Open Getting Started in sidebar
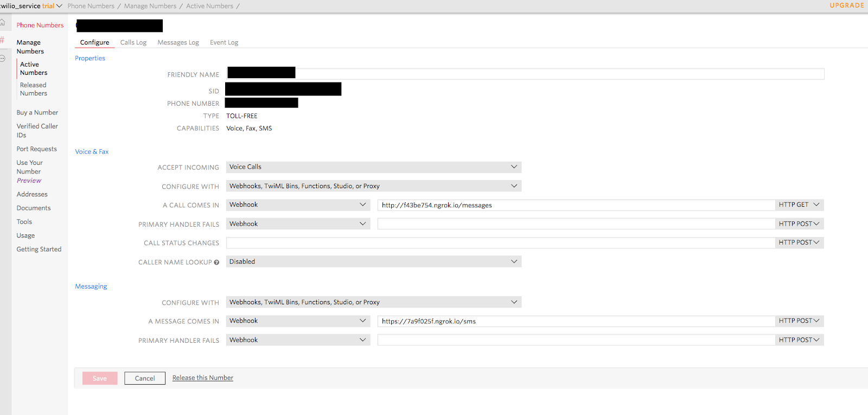Image resolution: width=868 pixels, height=415 pixels. pos(39,250)
